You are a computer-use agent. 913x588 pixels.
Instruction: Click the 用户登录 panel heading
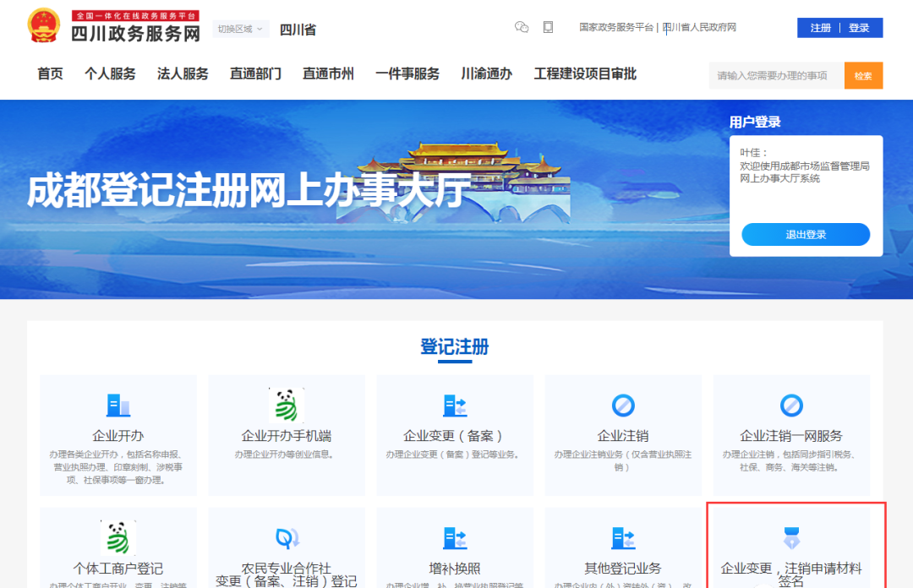[x=755, y=122]
